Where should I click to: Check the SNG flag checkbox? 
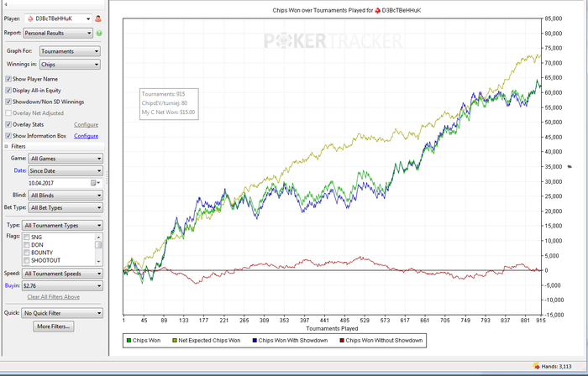click(27, 237)
